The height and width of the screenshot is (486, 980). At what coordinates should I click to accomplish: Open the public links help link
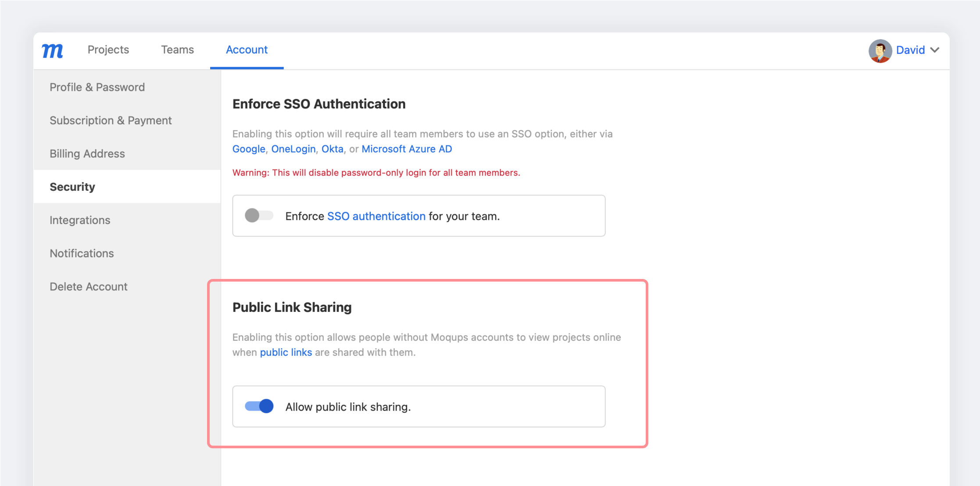(x=286, y=352)
